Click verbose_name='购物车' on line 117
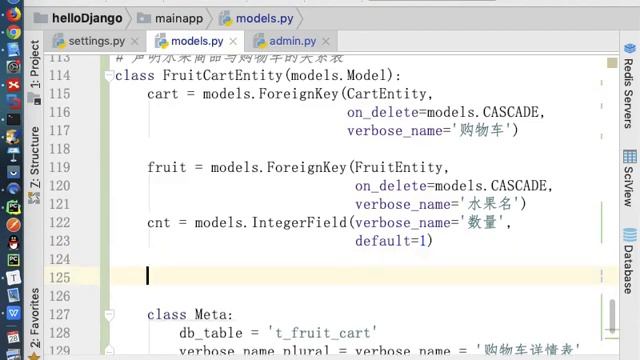640x360 pixels. click(x=429, y=131)
